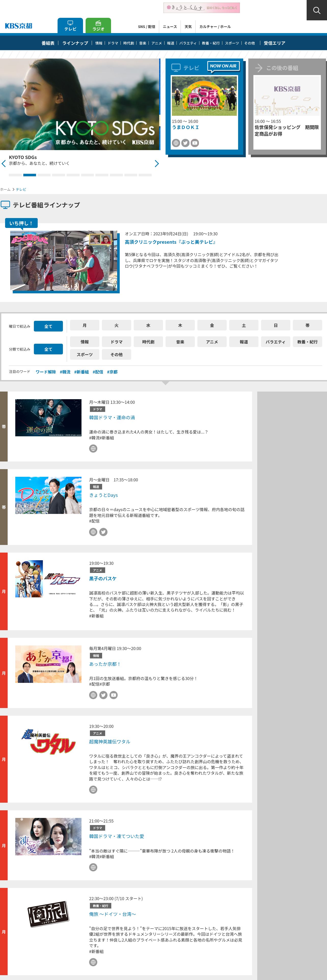
Task: Click the きょうとくらす banner ad
Action: point(201,8)
